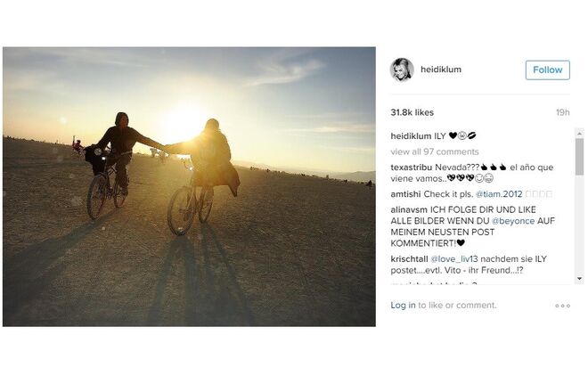The image size is (588, 376).
Task: Open heidiklum username in the post header
Action: point(441,69)
